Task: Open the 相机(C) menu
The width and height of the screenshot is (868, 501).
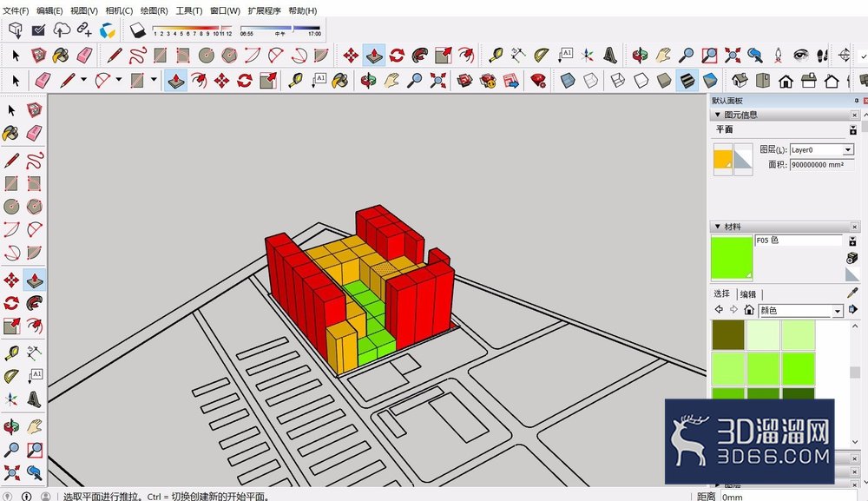Action: [119, 10]
